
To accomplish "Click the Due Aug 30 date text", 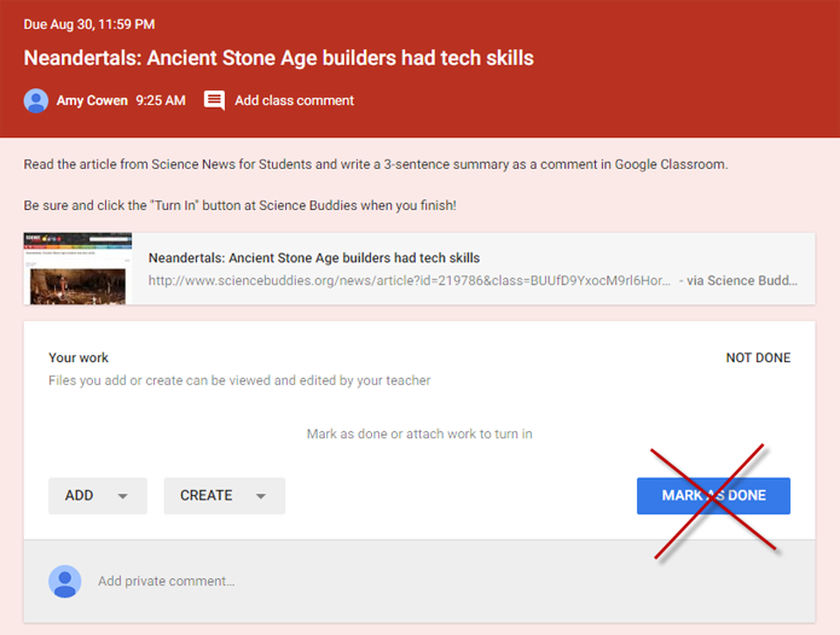I will pos(89,24).
